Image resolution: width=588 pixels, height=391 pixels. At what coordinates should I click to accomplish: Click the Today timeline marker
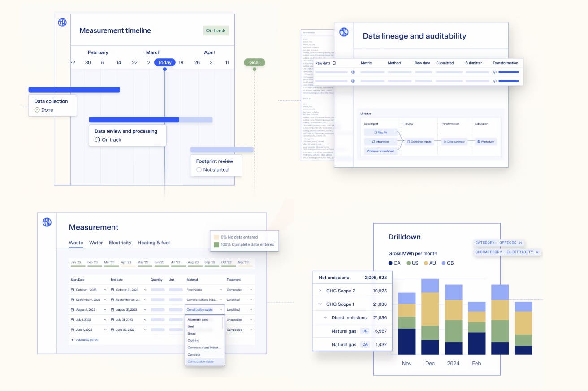164,62
